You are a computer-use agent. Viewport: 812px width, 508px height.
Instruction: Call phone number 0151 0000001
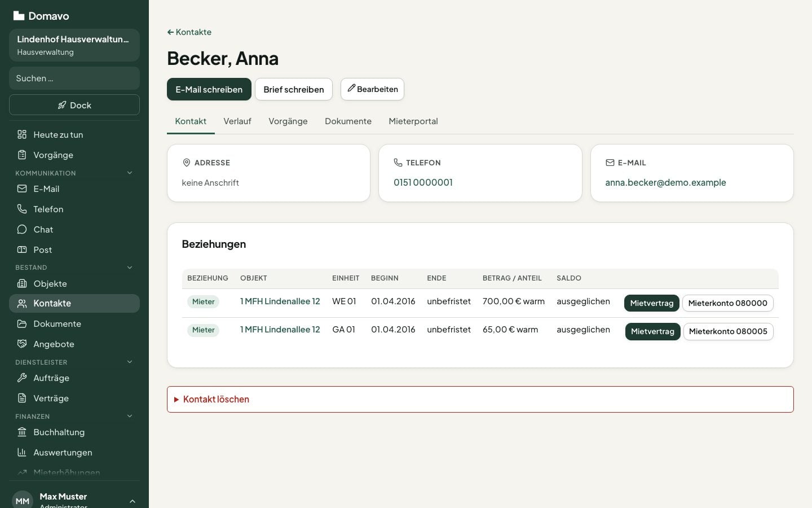pos(423,182)
